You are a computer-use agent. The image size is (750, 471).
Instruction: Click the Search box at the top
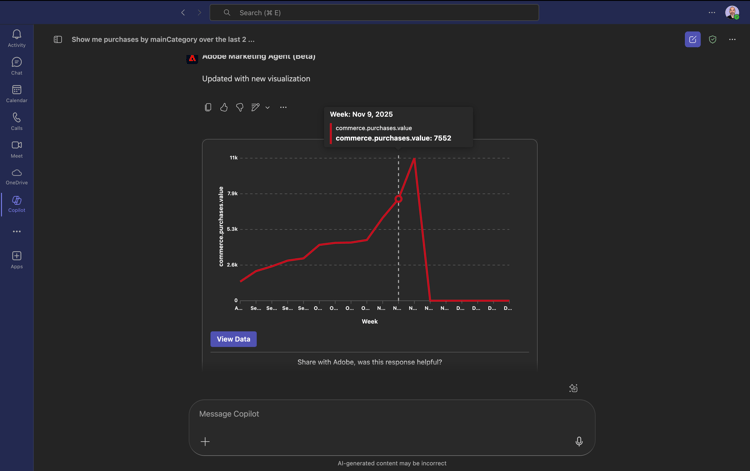374,12
